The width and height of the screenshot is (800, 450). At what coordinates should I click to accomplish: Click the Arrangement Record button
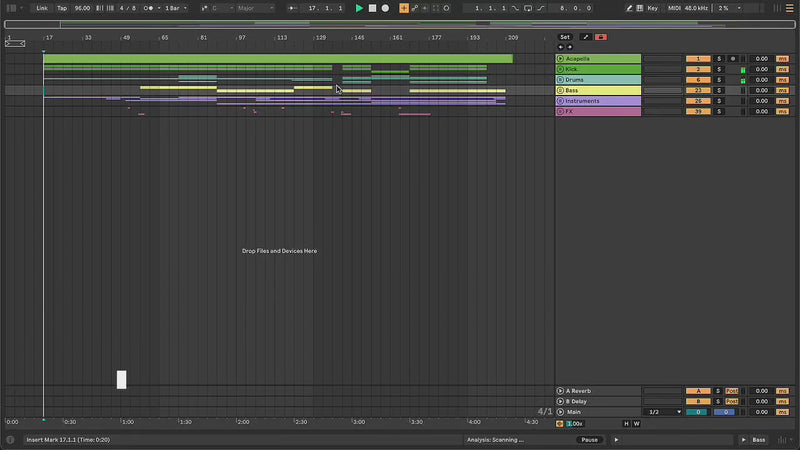click(385, 8)
